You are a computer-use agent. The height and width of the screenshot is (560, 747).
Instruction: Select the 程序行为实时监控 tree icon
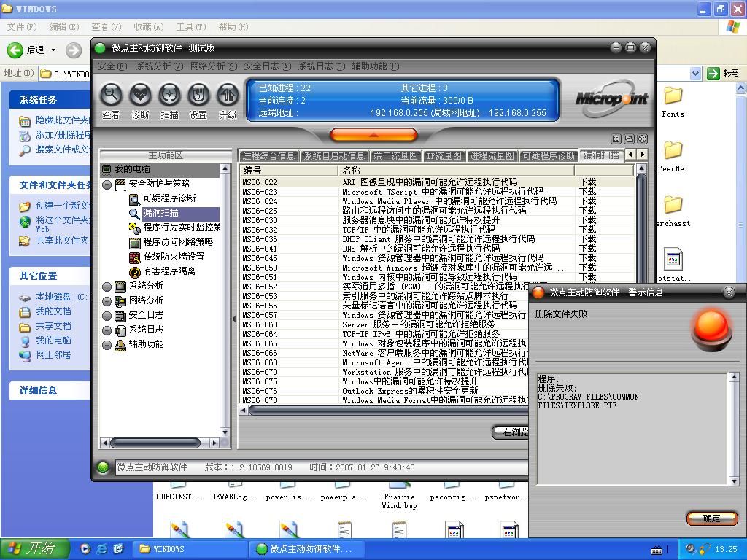click(135, 228)
